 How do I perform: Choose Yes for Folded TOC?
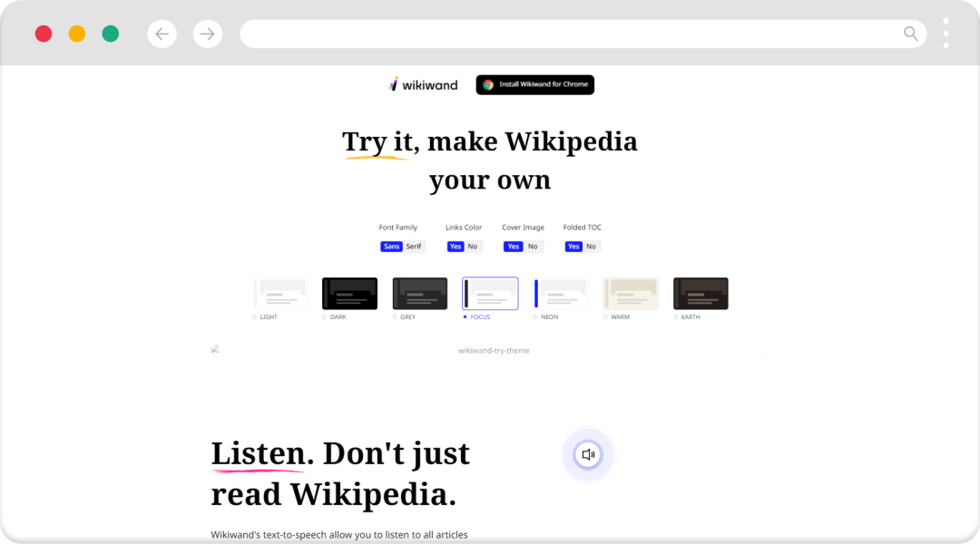(x=573, y=247)
